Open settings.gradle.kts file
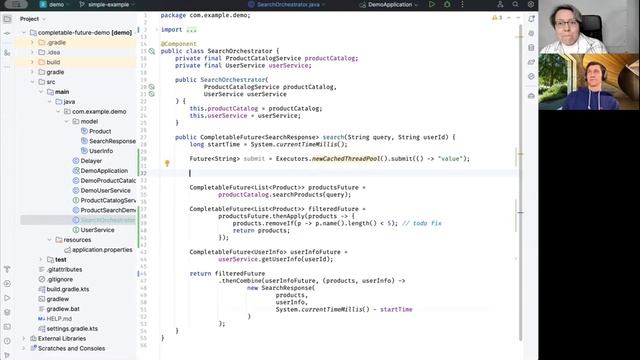This screenshot has width=640, height=360. 68,329
